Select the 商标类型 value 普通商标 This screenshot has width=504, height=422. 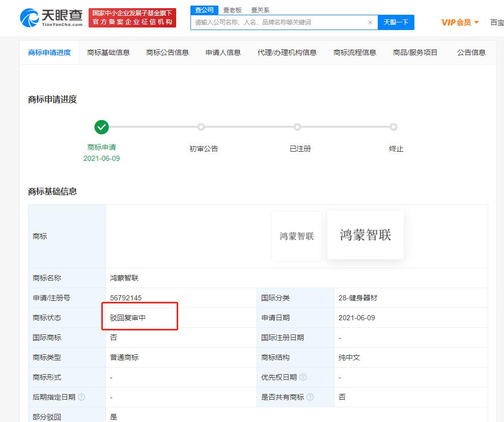click(124, 357)
